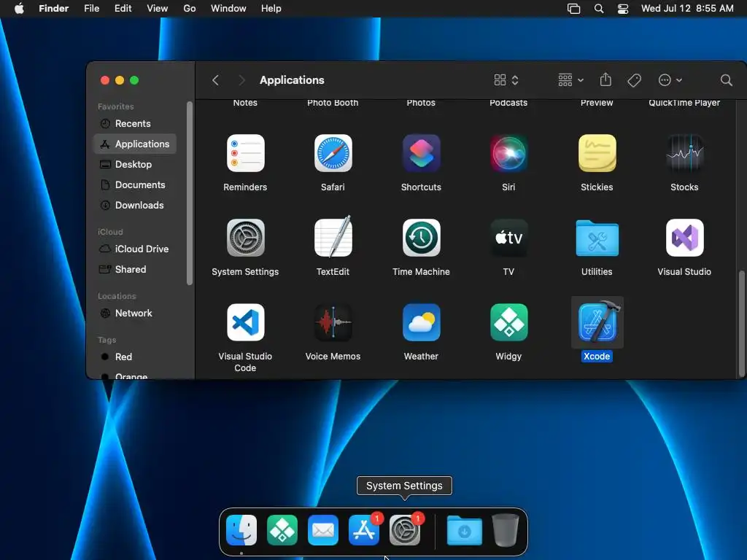Select the Time Machine app icon
Image resolution: width=747 pixels, height=560 pixels.
tap(421, 238)
